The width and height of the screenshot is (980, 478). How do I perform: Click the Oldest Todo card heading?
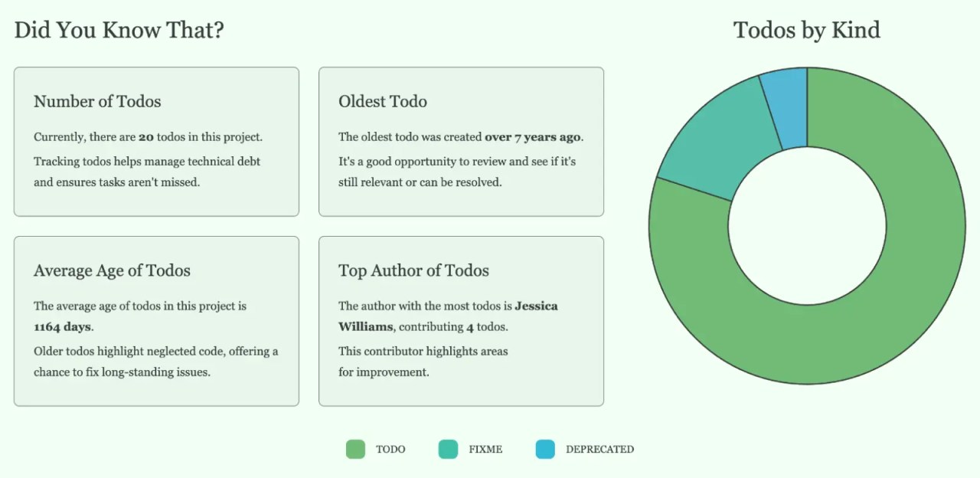tap(383, 101)
